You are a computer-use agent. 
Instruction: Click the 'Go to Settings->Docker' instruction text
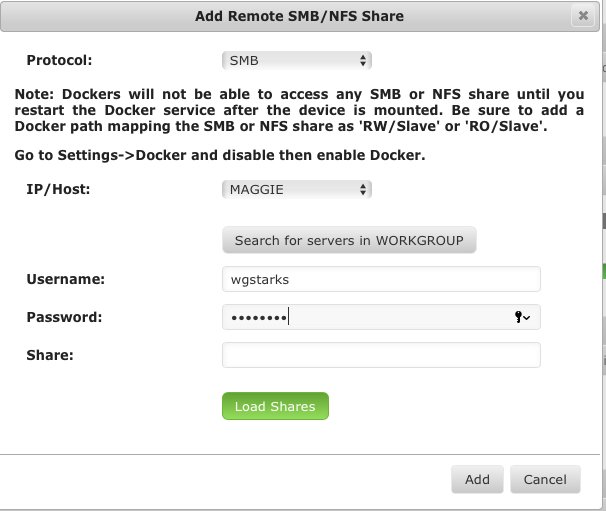[220, 155]
